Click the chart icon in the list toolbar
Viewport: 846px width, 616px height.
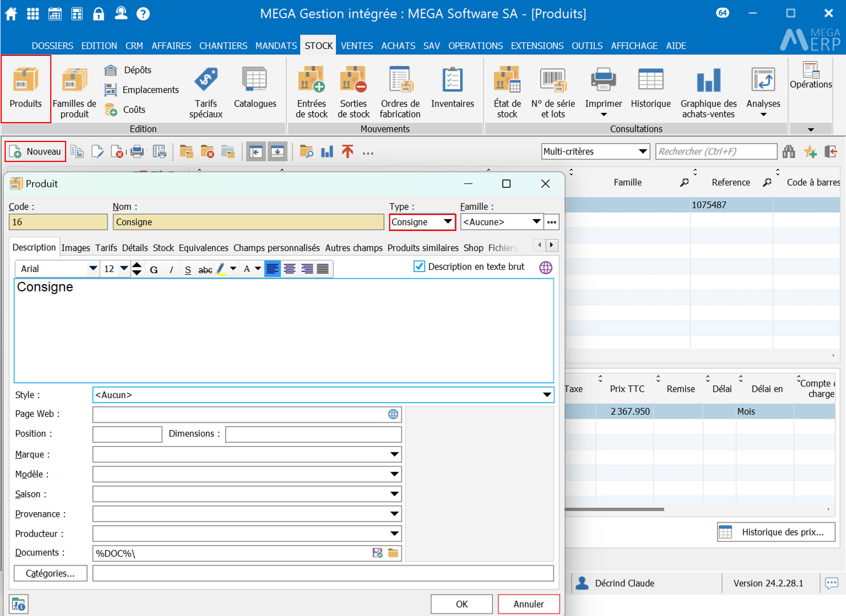click(x=327, y=152)
